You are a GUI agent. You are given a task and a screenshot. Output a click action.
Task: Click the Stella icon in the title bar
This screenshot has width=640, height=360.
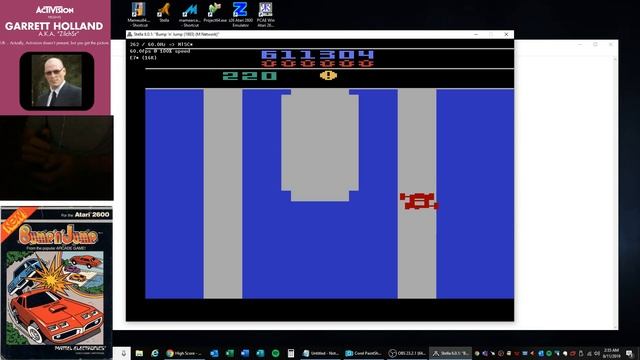(130, 34)
